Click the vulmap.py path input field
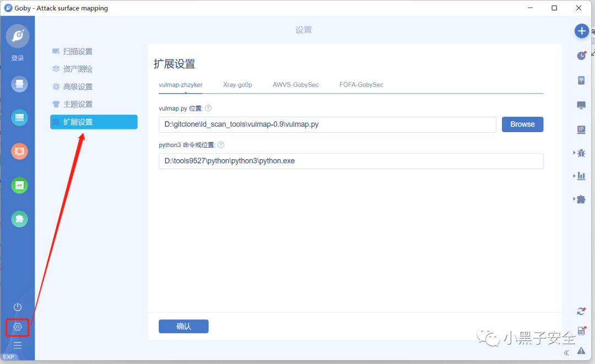The width and height of the screenshot is (595, 364). [327, 124]
